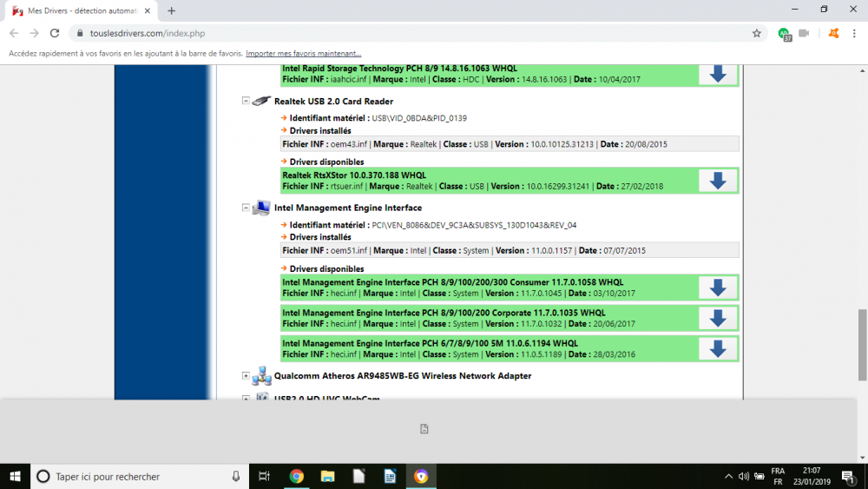Open File Explorer from taskbar
This screenshot has height=489, width=868.
(x=328, y=476)
